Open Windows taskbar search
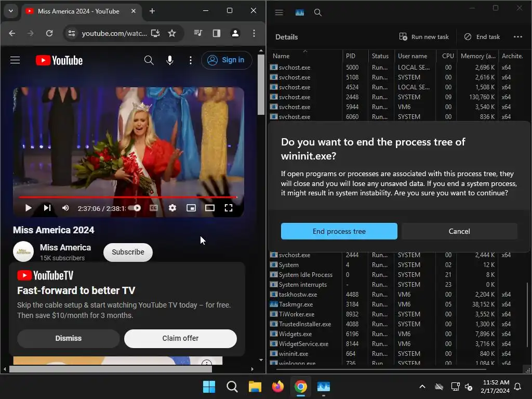This screenshot has height=399, width=532. (232, 387)
